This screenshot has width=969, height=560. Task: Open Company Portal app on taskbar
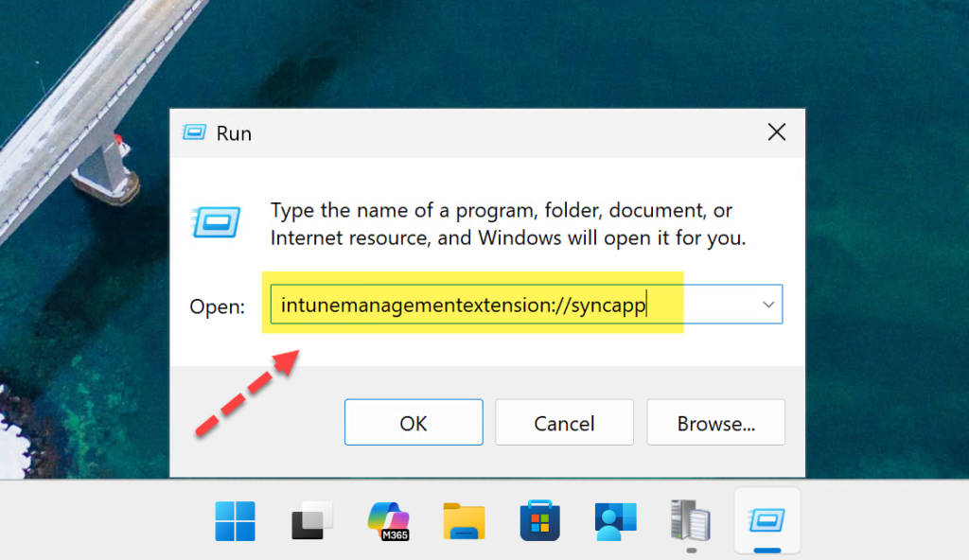tap(615, 521)
